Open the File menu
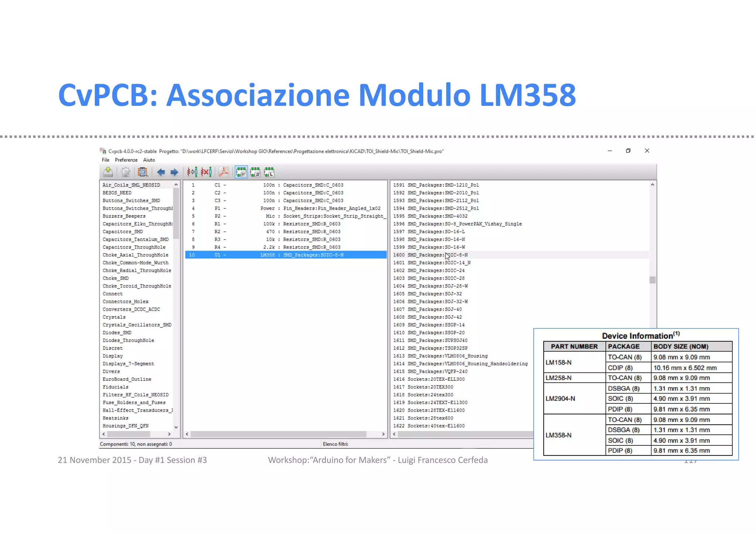The height and width of the screenshot is (534, 756). [106, 160]
